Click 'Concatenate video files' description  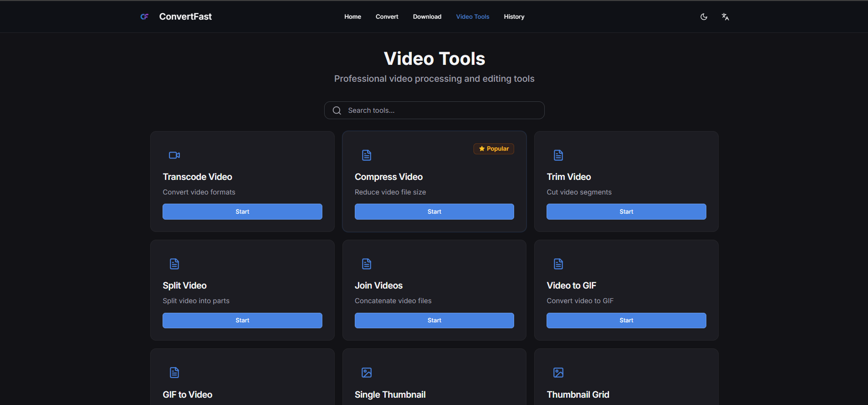click(393, 301)
